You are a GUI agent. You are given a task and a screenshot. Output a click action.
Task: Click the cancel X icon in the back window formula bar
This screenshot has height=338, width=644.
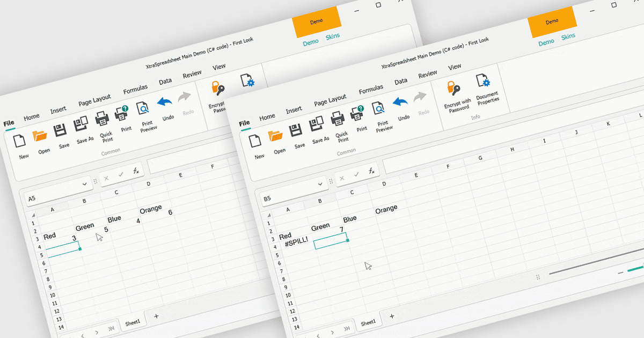tap(106, 178)
